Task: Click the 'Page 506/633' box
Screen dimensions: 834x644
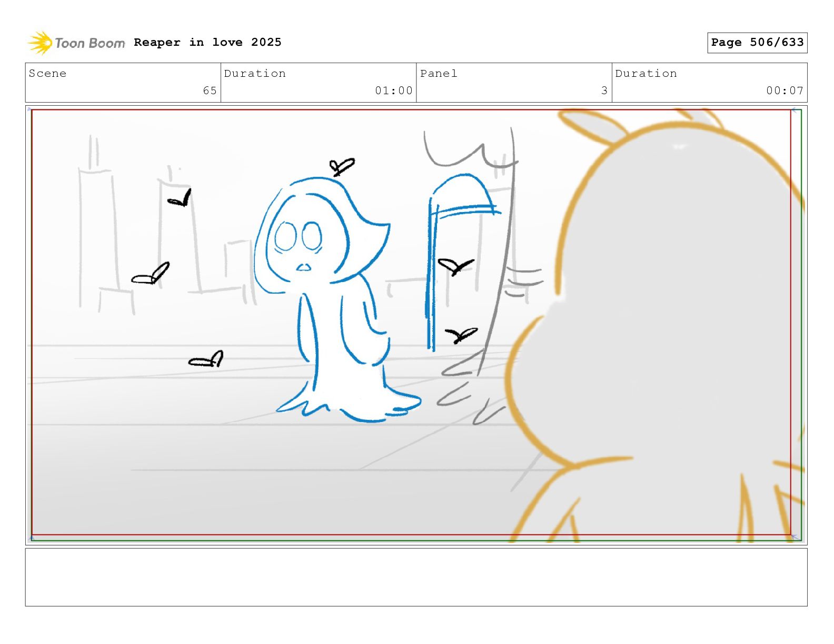Action: pyautogui.click(x=757, y=43)
